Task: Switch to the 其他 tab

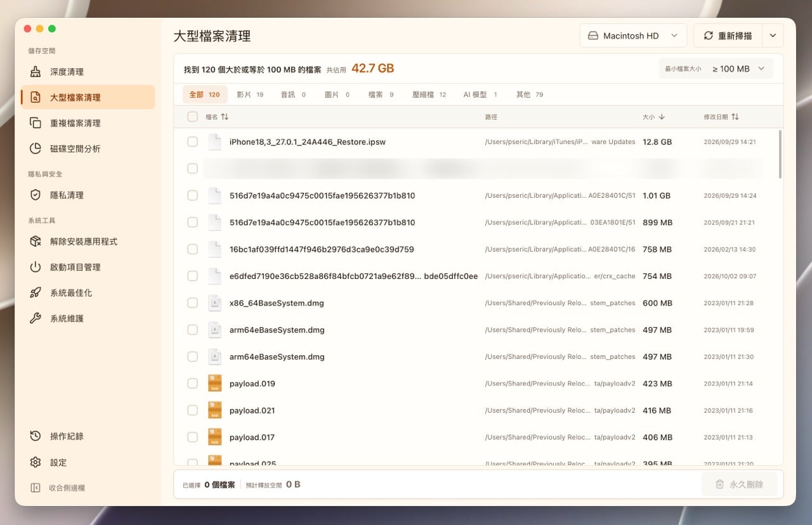Action: pyautogui.click(x=530, y=94)
